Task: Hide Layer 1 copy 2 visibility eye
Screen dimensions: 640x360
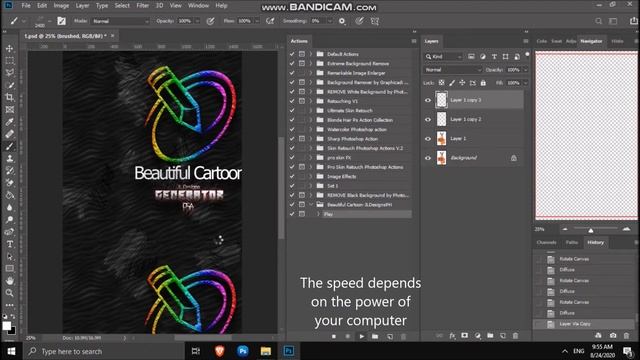Action: (428, 120)
